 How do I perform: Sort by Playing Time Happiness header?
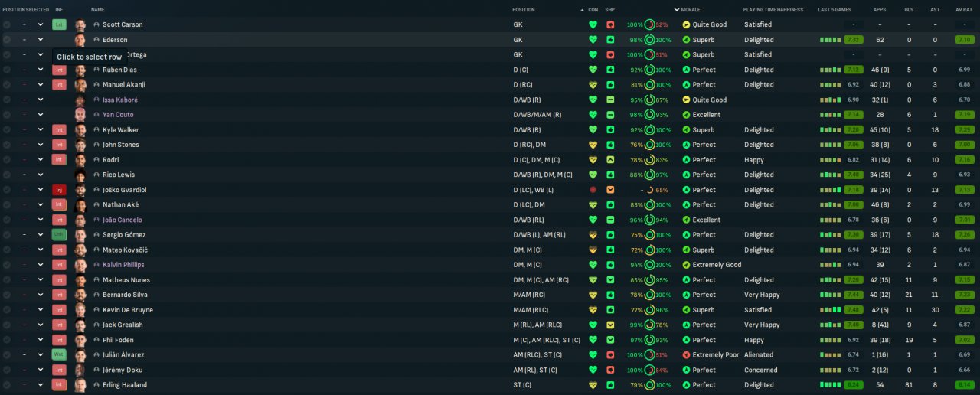pyautogui.click(x=773, y=10)
